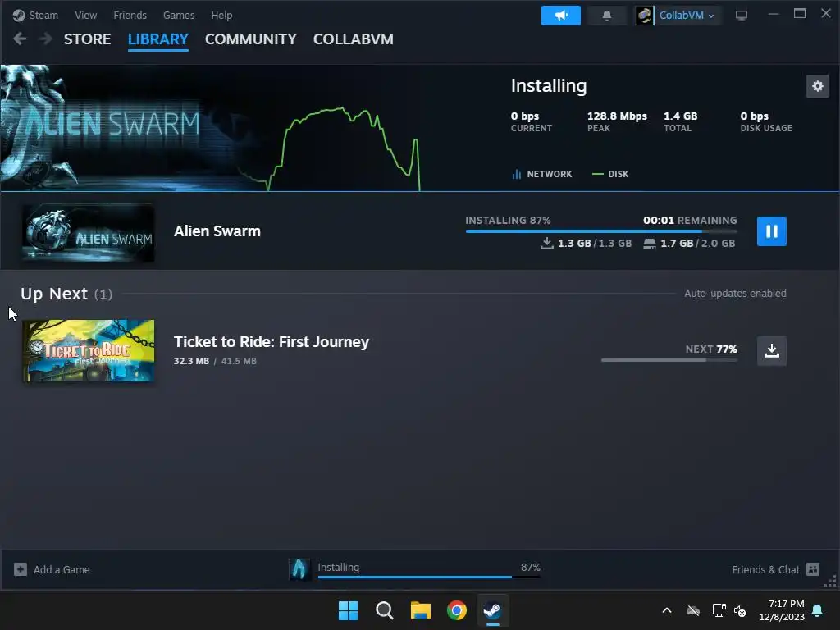Open the announcements megaphone button
This screenshot has width=840, height=630.
561,16
